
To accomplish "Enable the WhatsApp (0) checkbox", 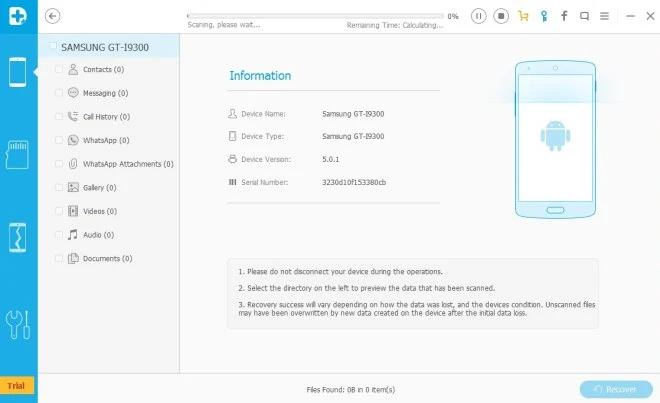I will 59,141.
